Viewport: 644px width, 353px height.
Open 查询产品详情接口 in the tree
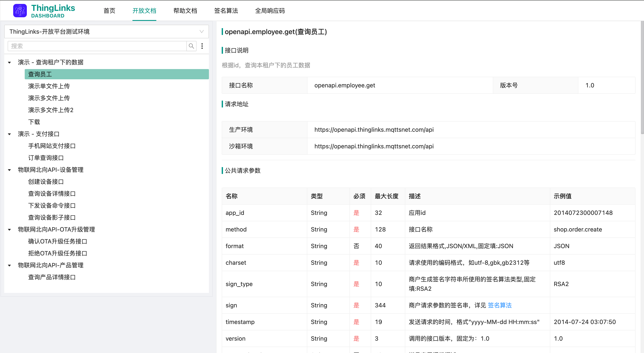pos(52,277)
